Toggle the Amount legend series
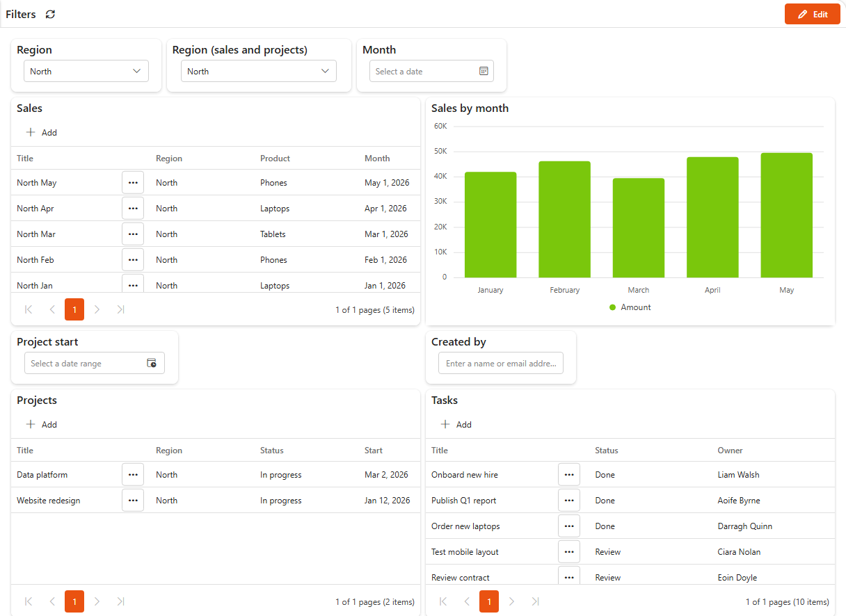 pos(630,307)
